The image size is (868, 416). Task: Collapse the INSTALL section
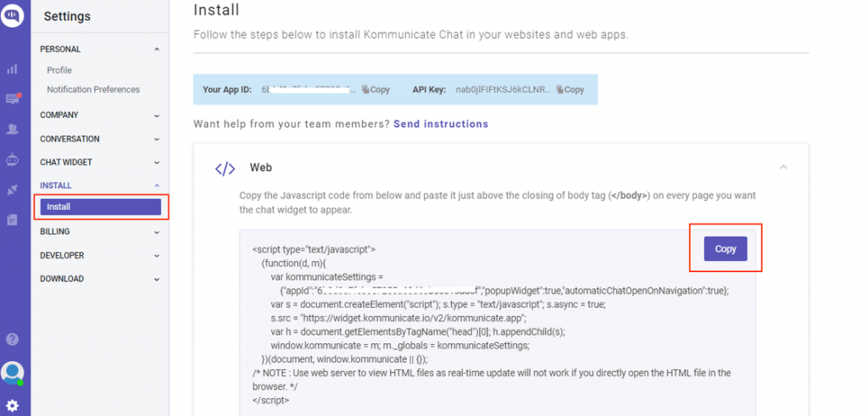[x=157, y=186]
